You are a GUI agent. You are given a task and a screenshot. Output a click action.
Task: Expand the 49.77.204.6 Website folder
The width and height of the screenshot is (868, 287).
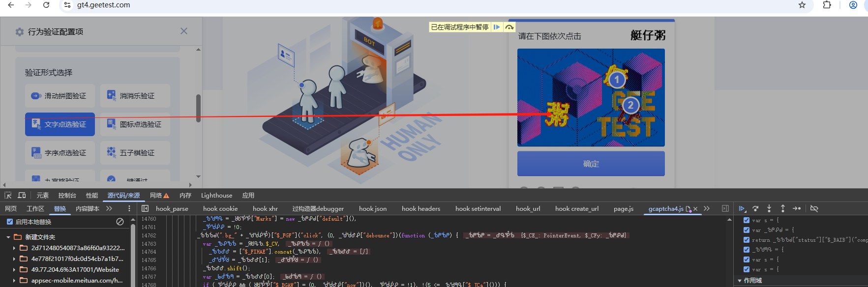(x=14, y=269)
